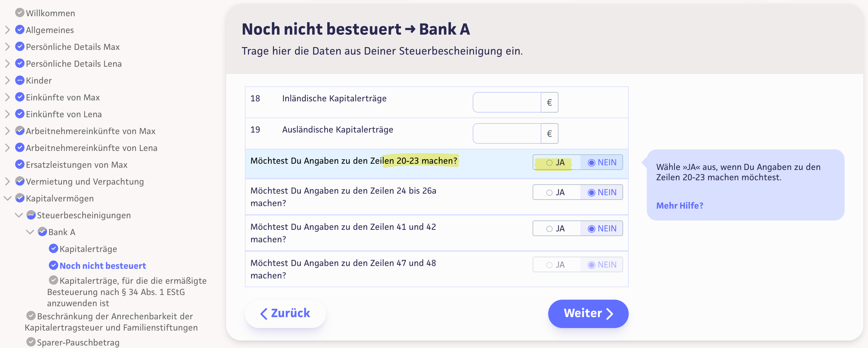Expand Vermietung und Verpachtung chevron
The image size is (868, 348).
pos(7,181)
